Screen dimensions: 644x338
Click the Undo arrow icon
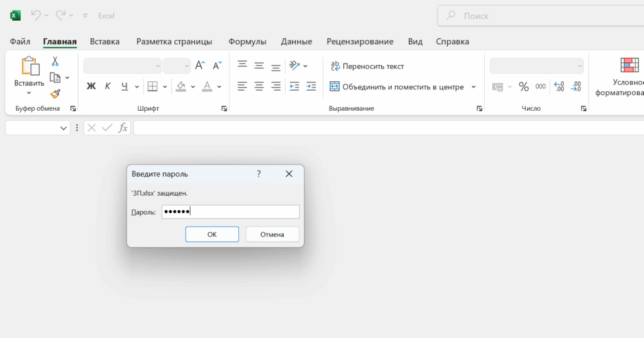click(36, 15)
